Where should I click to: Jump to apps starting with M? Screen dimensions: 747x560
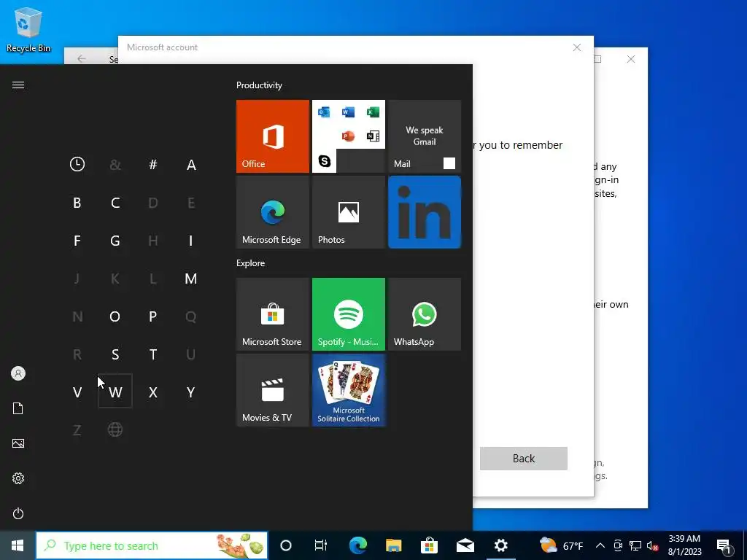click(x=191, y=279)
